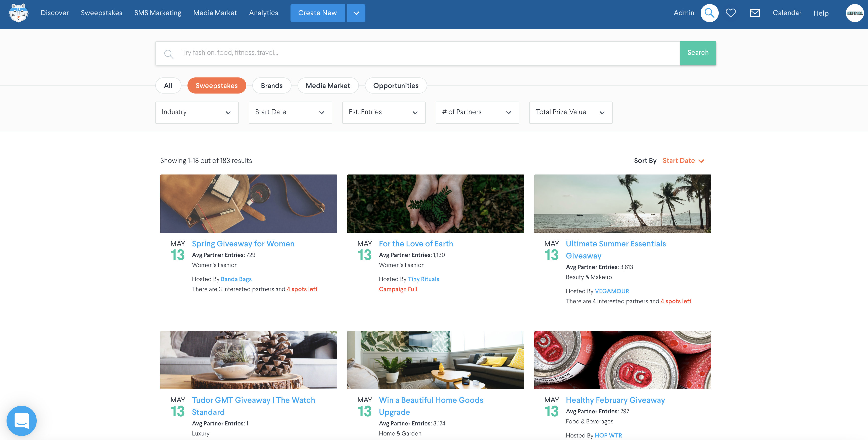
Task: Open the Total Prize Value filter dropdown
Action: pos(571,112)
